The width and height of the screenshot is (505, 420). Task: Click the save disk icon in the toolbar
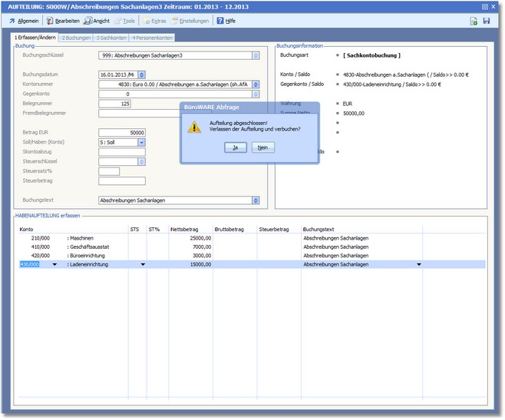tap(486, 21)
